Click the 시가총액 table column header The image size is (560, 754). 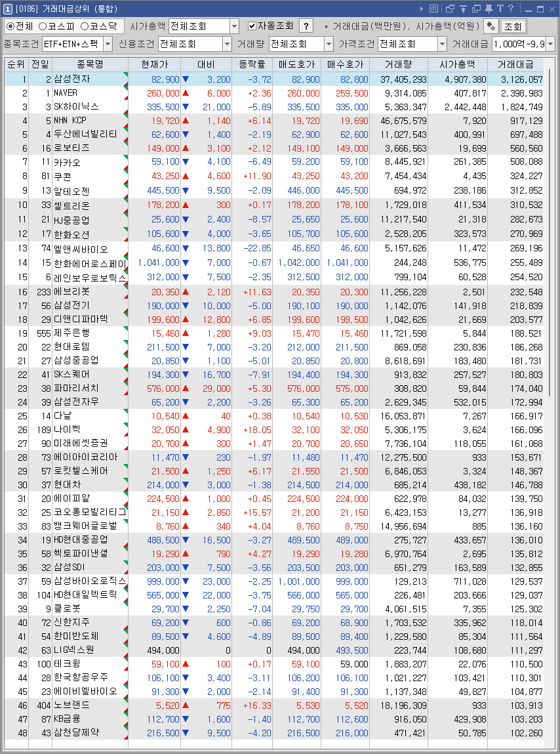(x=458, y=64)
